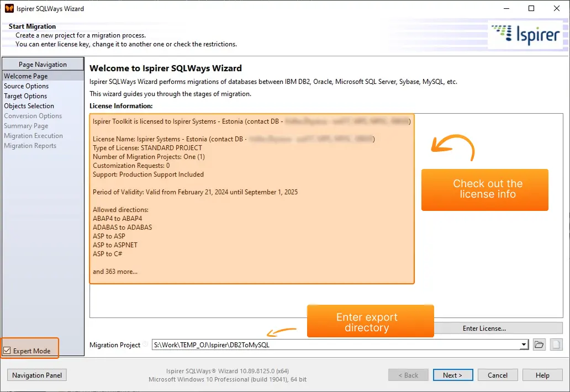Image resolution: width=570 pixels, height=392 pixels.
Task: Maximize the SQLWays Wizard window
Action: [x=531, y=8]
